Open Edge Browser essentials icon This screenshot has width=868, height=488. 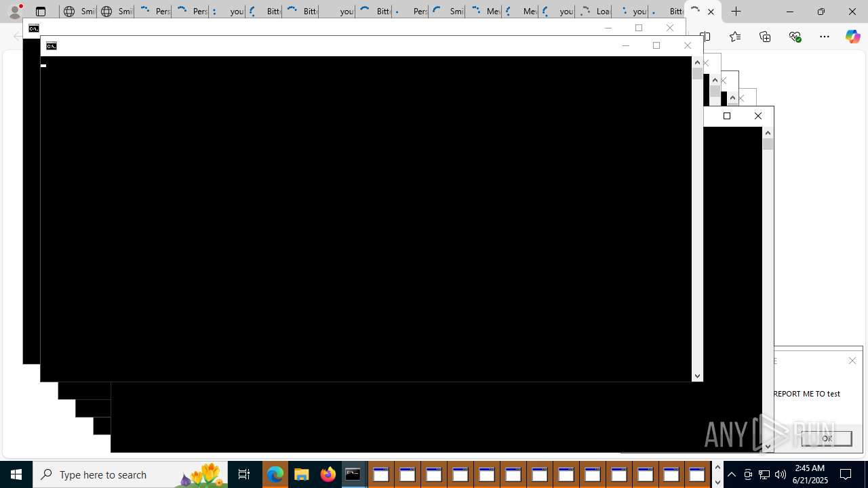click(x=795, y=37)
